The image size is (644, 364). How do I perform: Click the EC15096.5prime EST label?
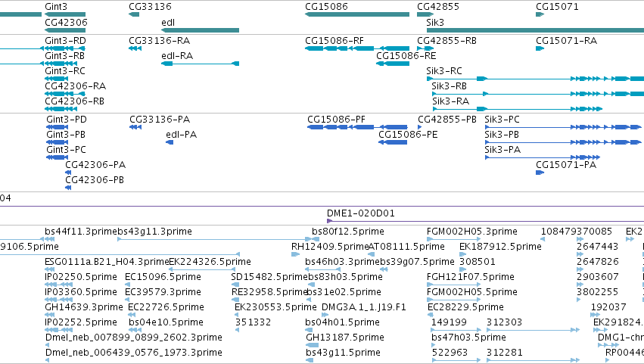pyautogui.click(x=163, y=277)
